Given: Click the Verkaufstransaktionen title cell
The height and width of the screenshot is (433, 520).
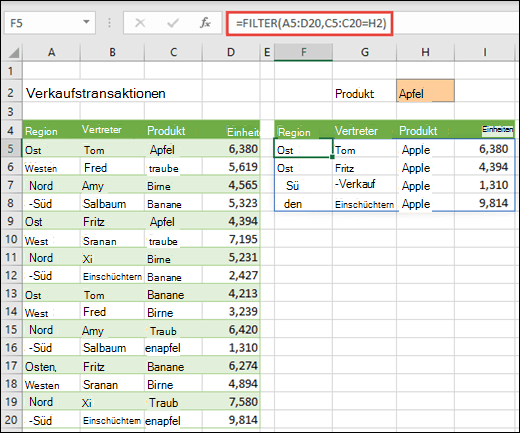Looking at the screenshot, I should [96, 93].
